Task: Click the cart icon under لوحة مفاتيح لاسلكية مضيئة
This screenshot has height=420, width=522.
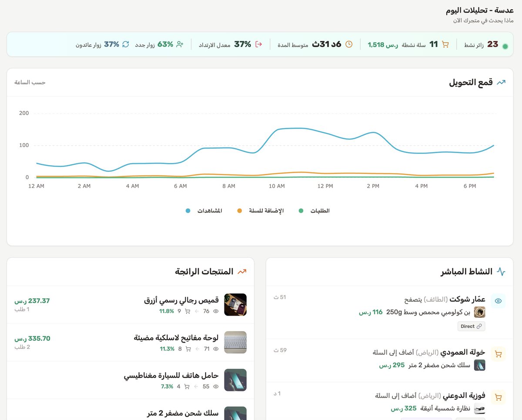Action: pos(187,349)
